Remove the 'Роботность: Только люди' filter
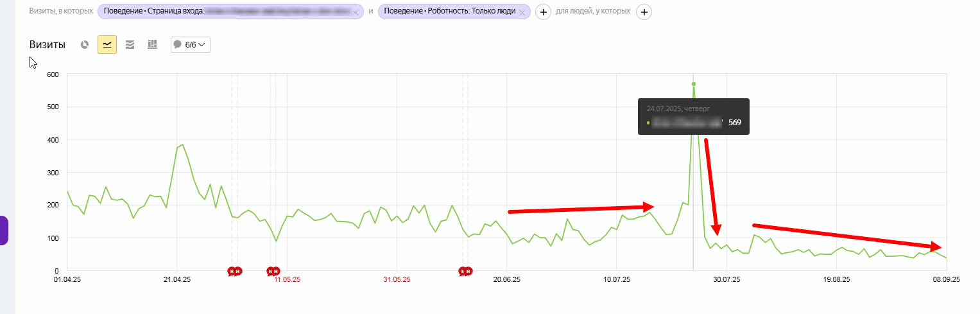This screenshot has height=314, width=980. click(x=522, y=12)
